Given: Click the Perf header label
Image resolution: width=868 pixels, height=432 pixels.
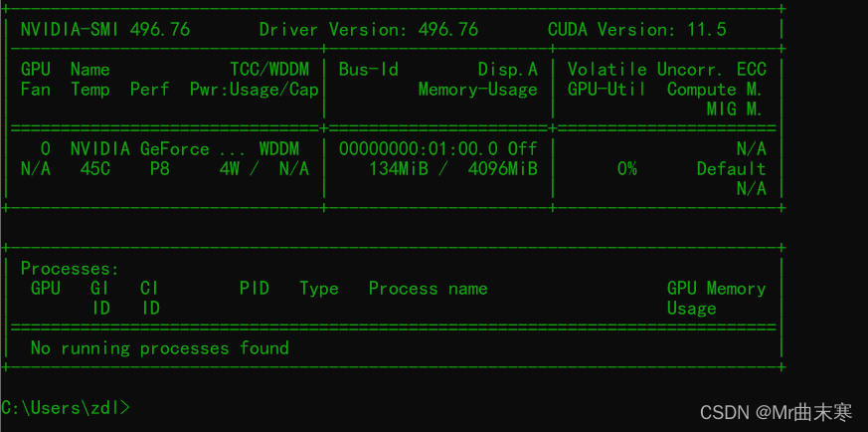Looking at the screenshot, I should [149, 90].
